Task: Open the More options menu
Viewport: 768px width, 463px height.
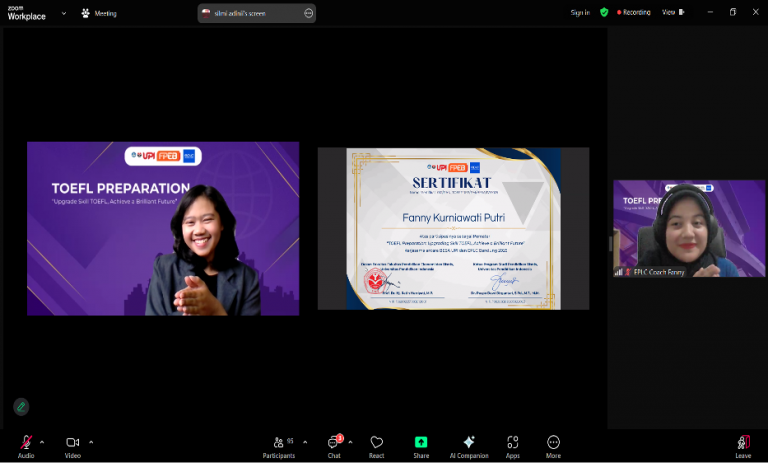Action: pos(553,446)
